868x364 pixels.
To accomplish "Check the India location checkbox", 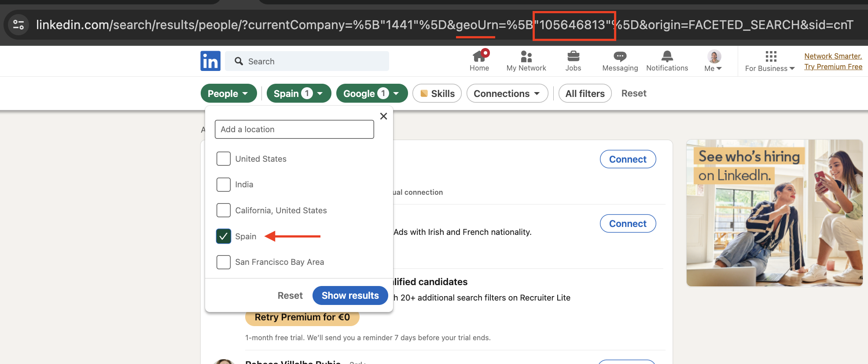I will (x=224, y=185).
